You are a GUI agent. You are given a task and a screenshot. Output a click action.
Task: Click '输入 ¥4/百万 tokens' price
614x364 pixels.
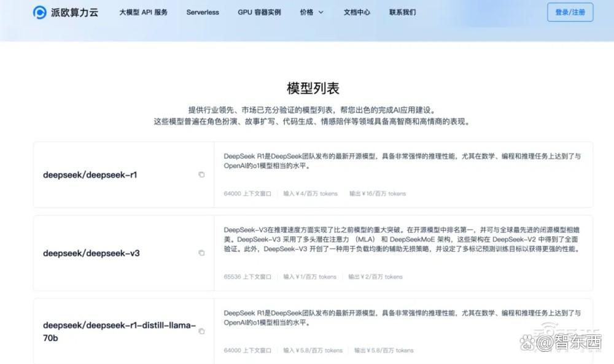click(310, 194)
